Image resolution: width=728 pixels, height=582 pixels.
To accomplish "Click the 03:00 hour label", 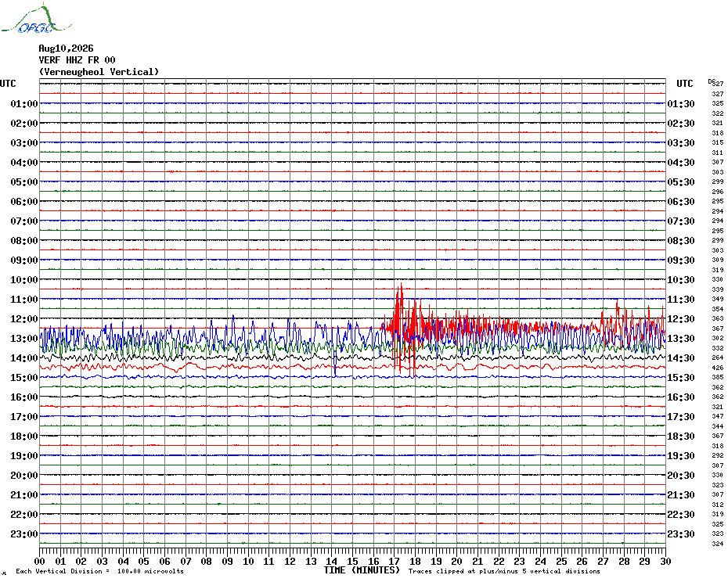I will (x=24, y=142).
